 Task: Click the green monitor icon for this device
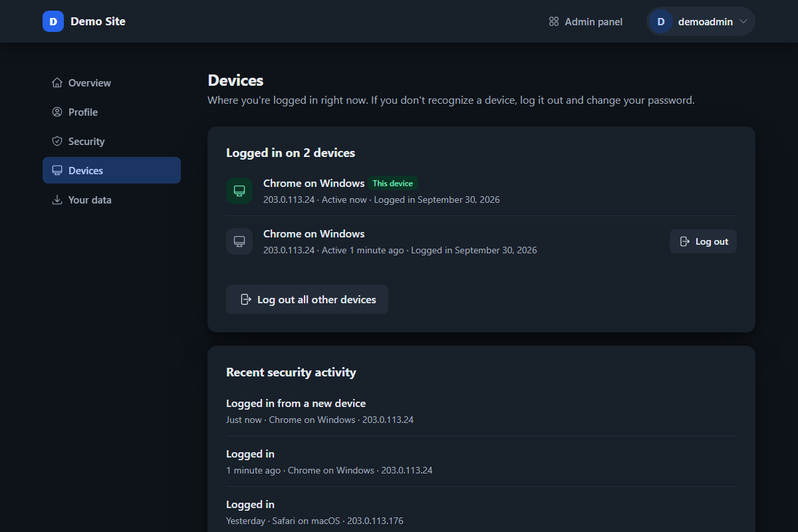(239, 191)
